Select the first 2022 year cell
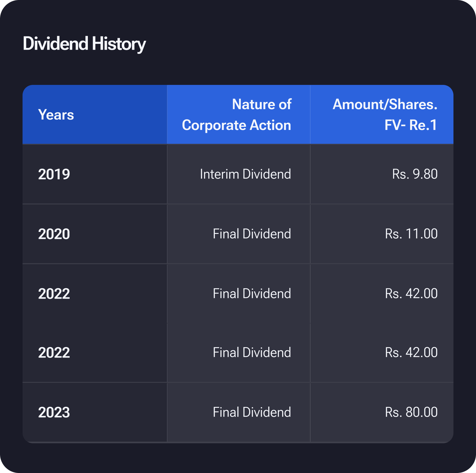Screen dimensions: 476x473 coord(54,294)
